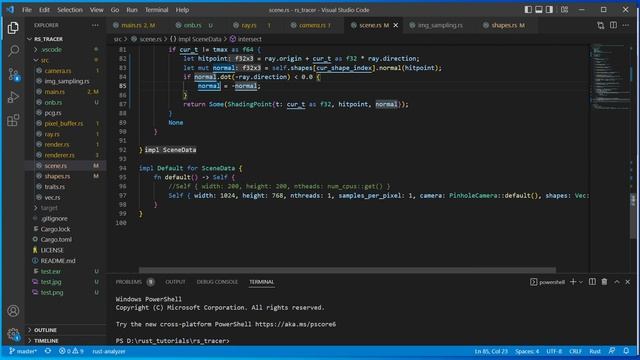
Task: Click rust-analyzer status bar item
Action: 109,351
